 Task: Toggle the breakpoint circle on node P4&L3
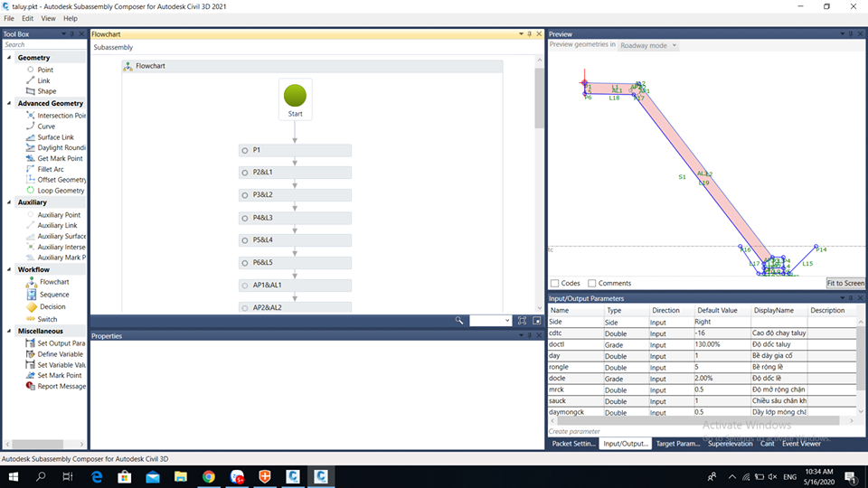[x=245, y=218]
